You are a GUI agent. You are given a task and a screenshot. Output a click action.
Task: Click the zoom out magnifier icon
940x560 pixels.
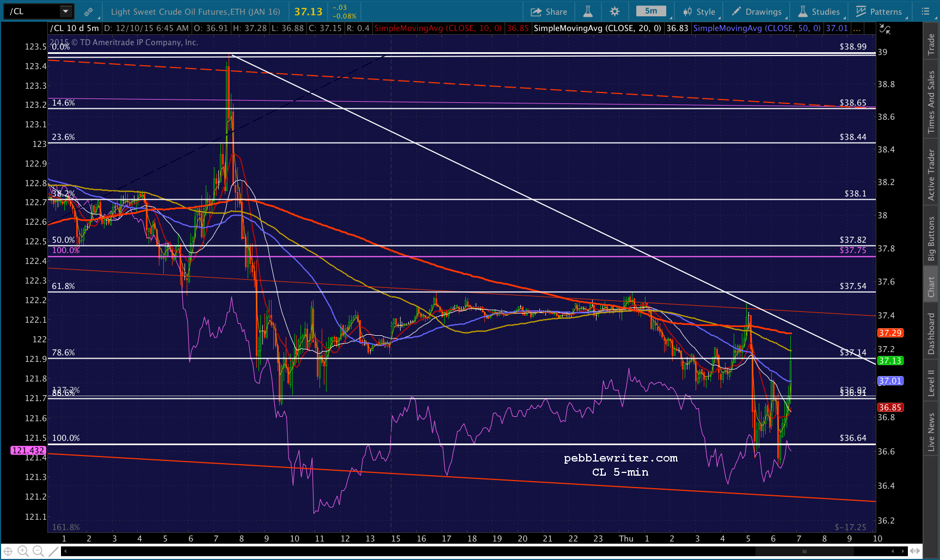point(38,551)
